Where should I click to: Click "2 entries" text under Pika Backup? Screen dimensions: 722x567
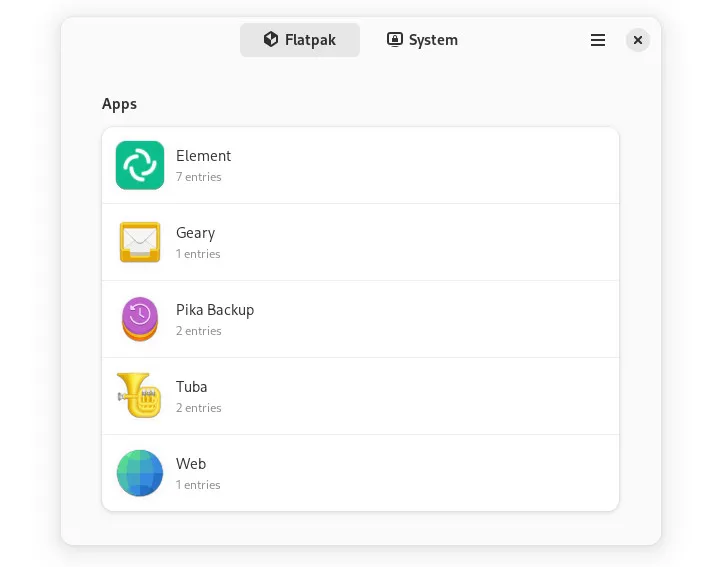point(199,331)
